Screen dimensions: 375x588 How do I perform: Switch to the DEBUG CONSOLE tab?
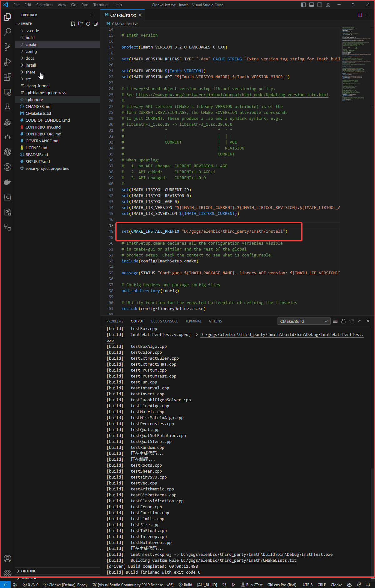tap(165, 321)
